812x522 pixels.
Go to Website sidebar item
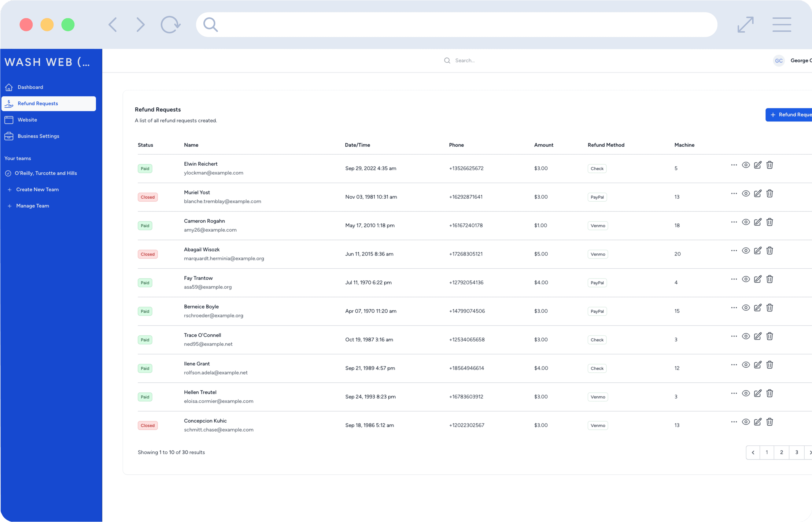coord(48,120)
